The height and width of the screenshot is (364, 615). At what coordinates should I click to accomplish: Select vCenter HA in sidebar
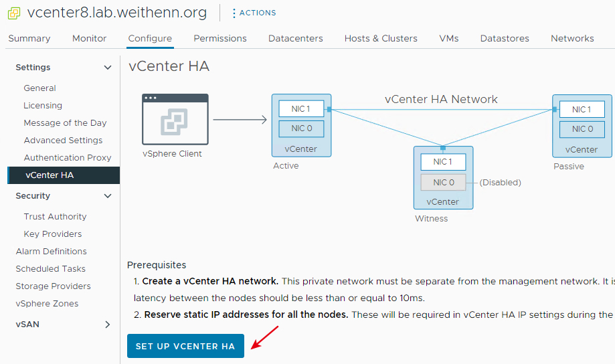click(x=64, y=175)
